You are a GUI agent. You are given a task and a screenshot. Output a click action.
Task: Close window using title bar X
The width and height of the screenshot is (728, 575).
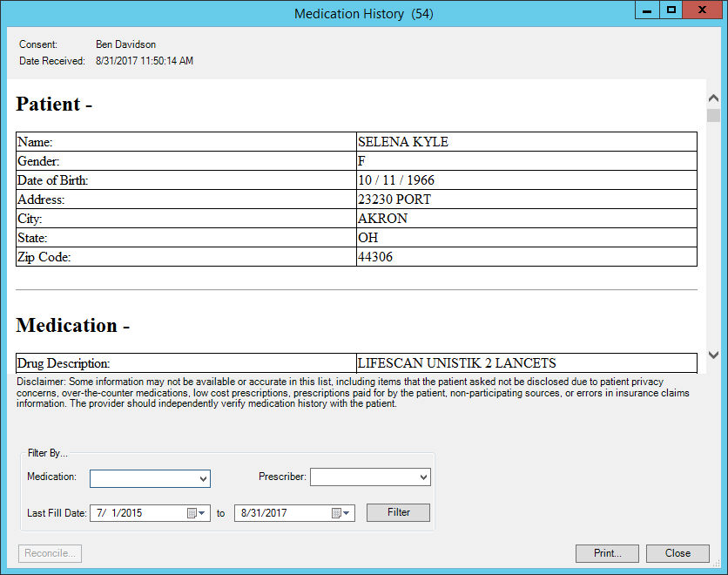point(703,10)
